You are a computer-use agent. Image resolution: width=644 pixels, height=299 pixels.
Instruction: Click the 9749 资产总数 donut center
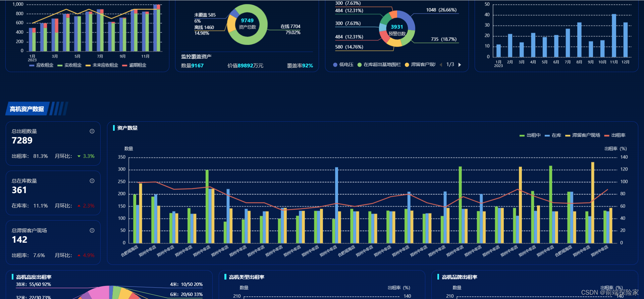[247, 23]
